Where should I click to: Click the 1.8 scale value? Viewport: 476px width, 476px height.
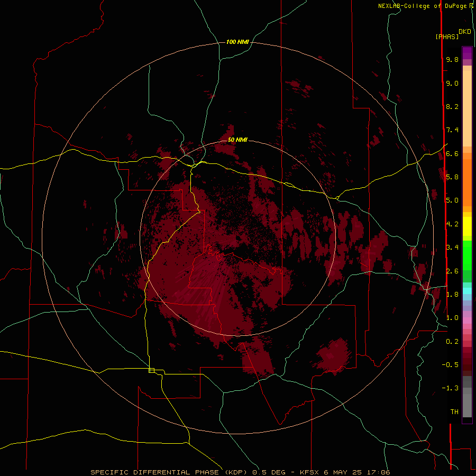pos(452,294)
